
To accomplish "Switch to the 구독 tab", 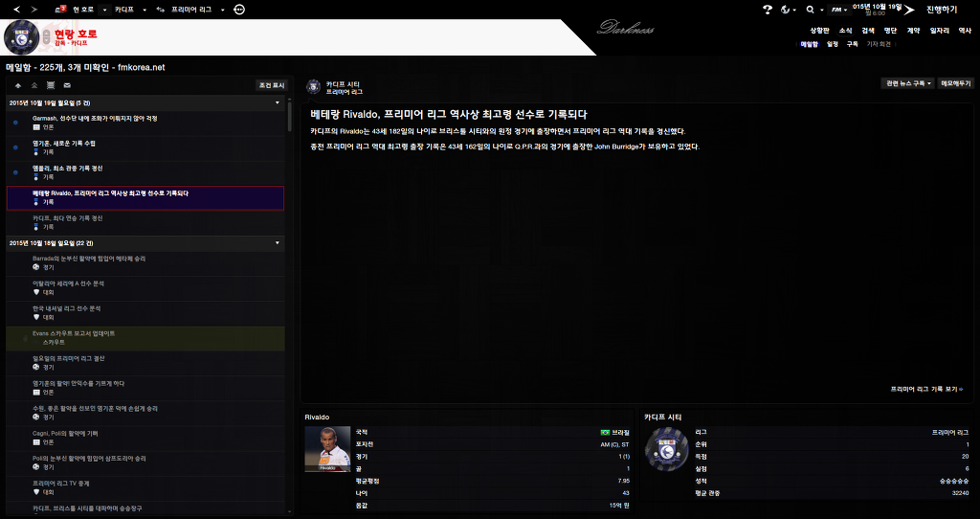I will point(853,44).
